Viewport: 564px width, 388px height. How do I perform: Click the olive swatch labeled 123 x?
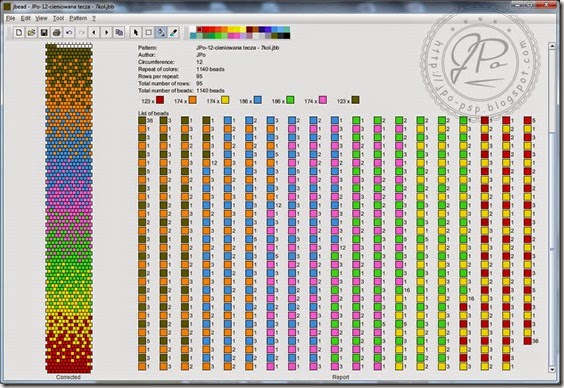click(x=355, y=100)
